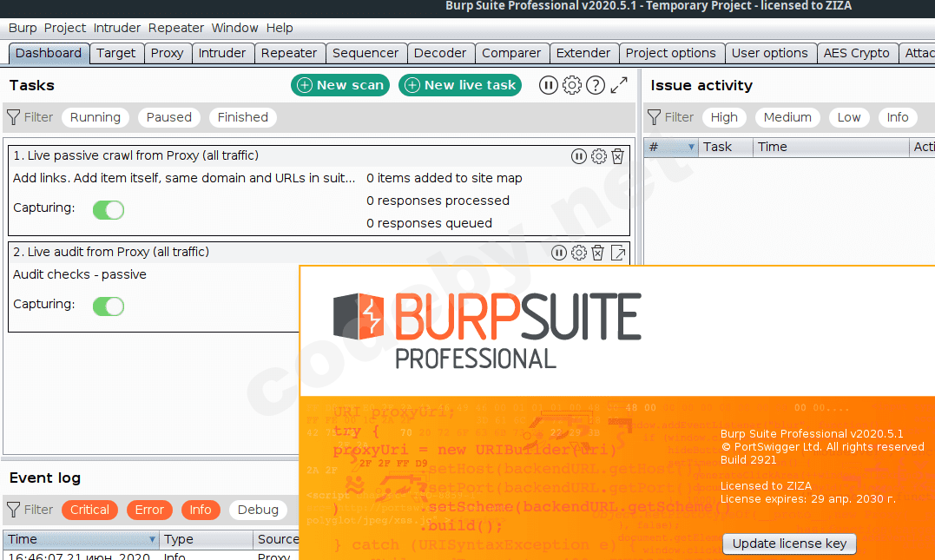Click the Issue activity filter funnel icon
The image size is (935, 560).
pyautogui.click(x=654, y=117)
